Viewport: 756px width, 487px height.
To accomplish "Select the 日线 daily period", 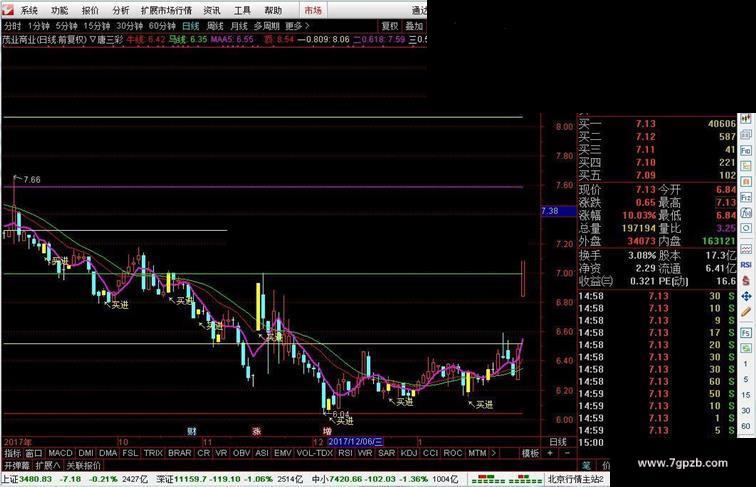I will (x=191, y=26).
